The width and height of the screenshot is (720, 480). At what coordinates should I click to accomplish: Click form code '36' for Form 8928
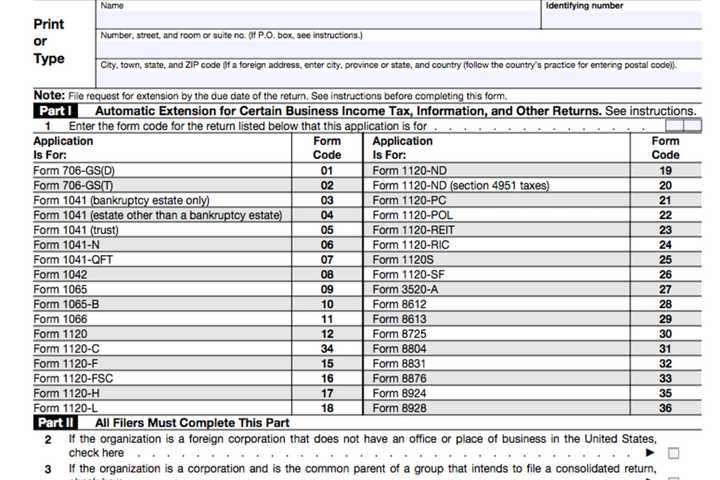pos(665,408)
